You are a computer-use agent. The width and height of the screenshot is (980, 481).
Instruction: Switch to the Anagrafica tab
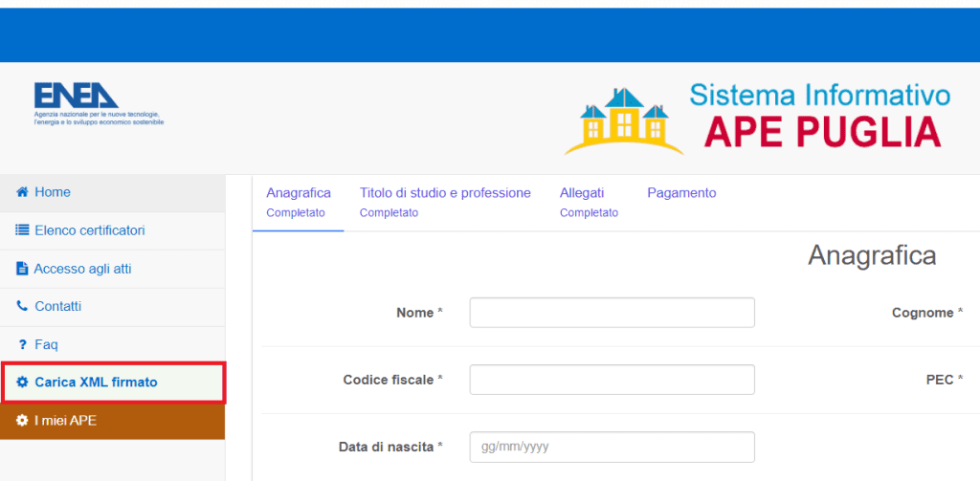pos(299,203)
